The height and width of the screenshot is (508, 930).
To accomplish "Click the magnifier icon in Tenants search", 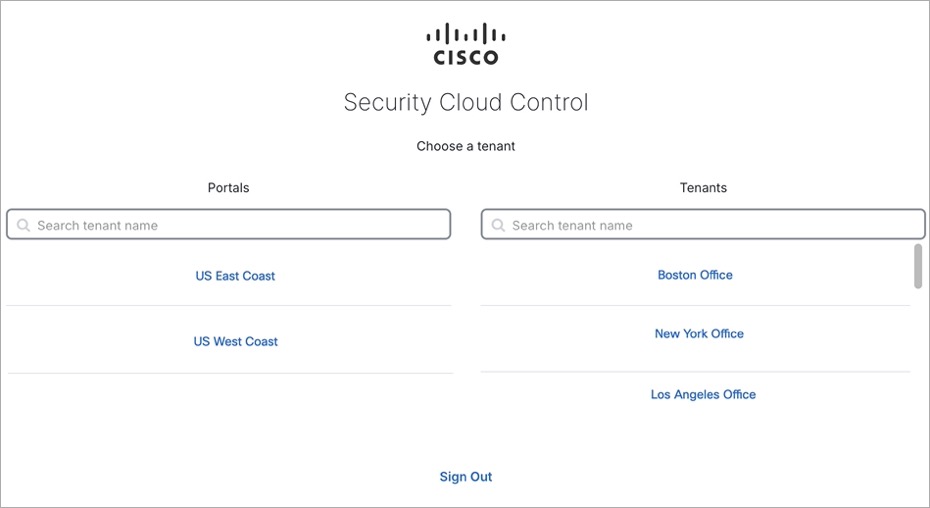I will [x=499, y=226].
